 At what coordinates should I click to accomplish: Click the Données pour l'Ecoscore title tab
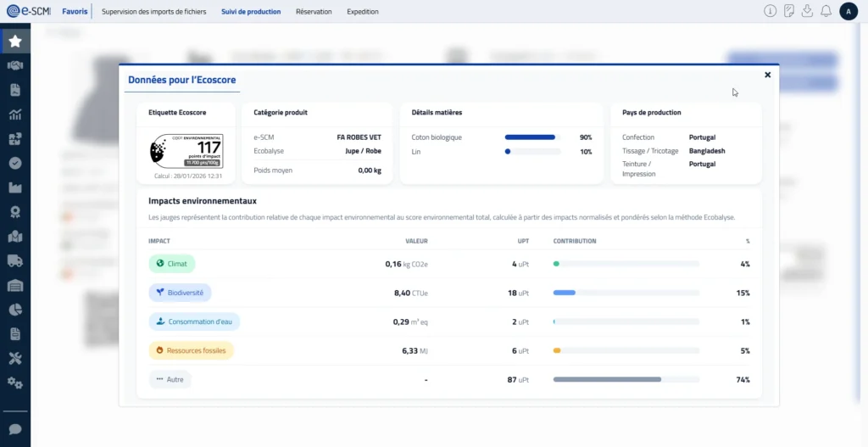182,80
